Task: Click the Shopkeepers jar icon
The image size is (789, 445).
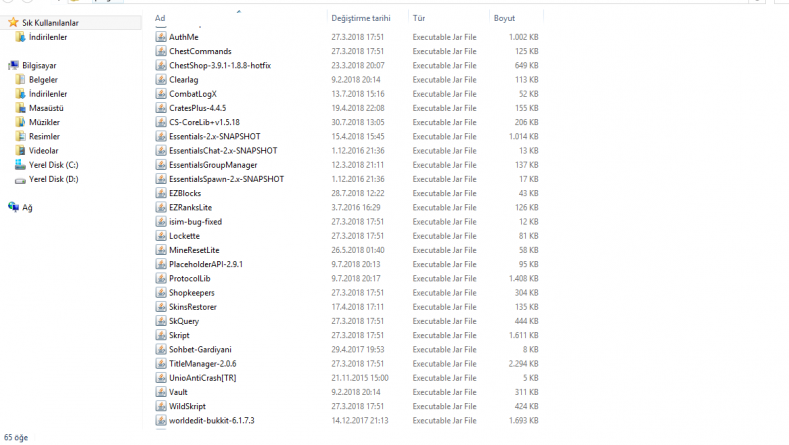Action: [161, 292]
